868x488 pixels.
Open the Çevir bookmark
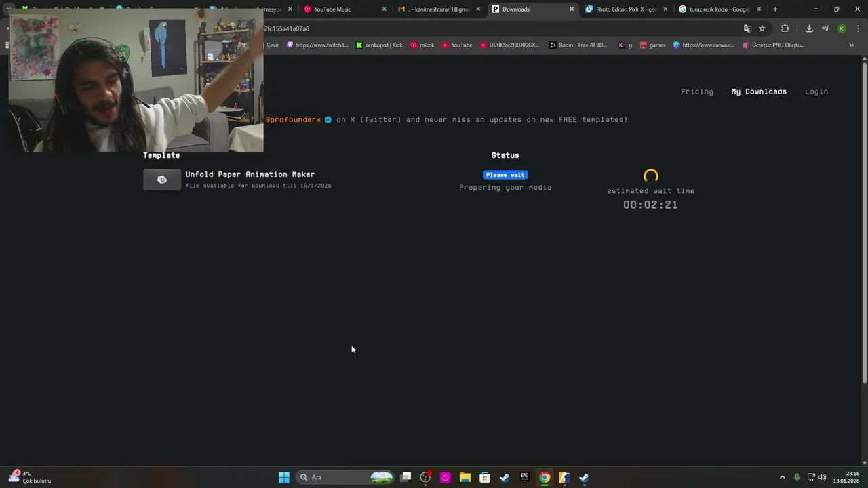(273, 45)
